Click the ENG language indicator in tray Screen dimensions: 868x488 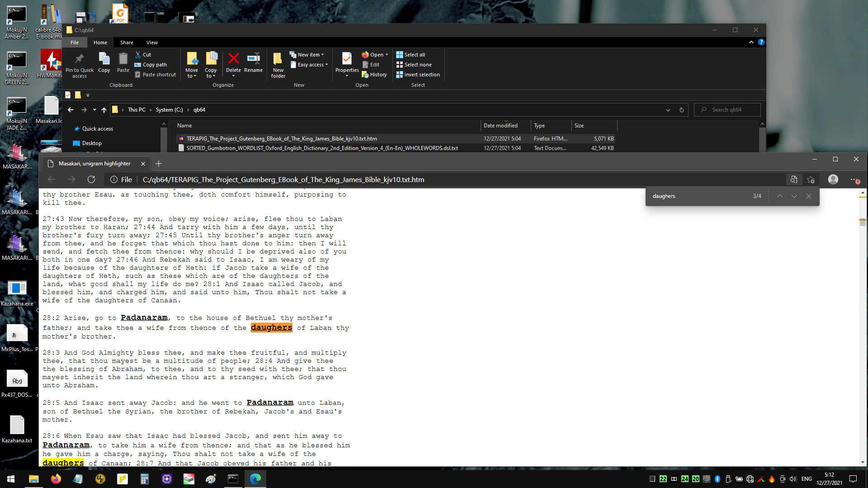pos(807,479)
